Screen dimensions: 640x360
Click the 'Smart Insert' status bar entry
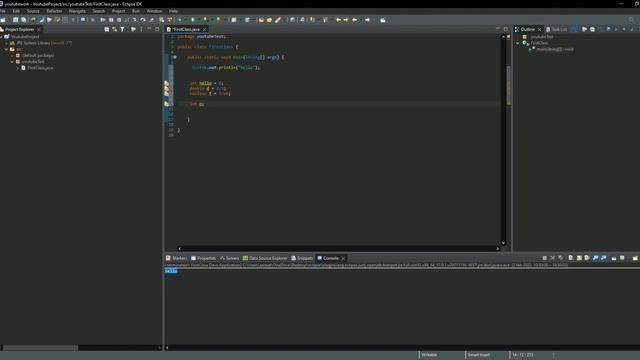(479, 355)
